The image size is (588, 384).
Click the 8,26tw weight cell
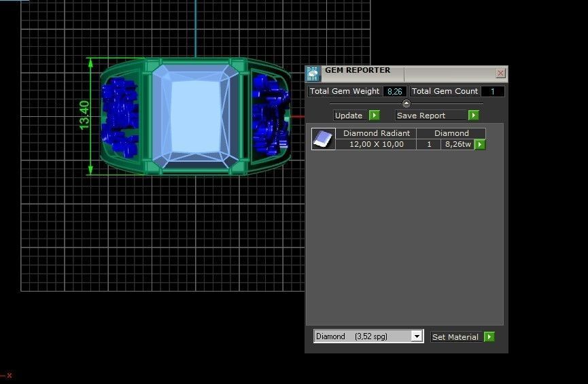(458, 144)
